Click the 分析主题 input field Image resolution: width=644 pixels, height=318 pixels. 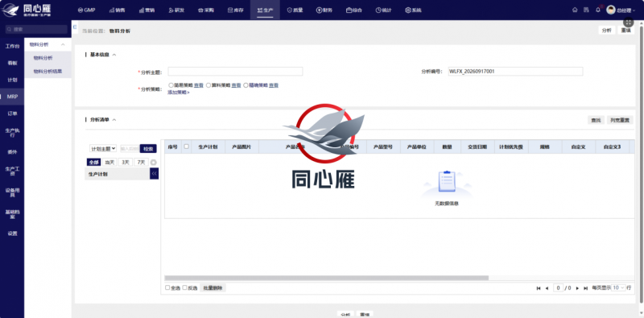(x=235, y=72)
